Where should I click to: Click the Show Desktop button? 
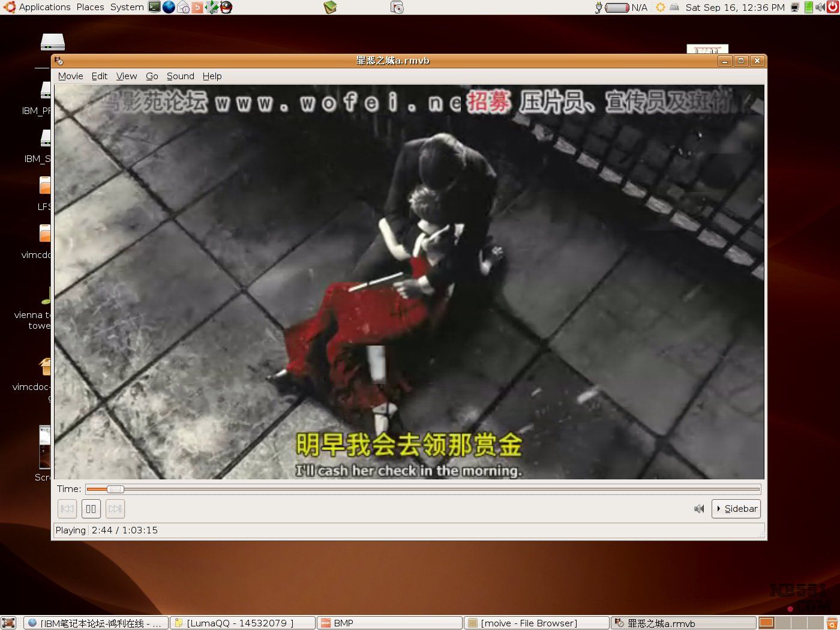pos(8,623)
